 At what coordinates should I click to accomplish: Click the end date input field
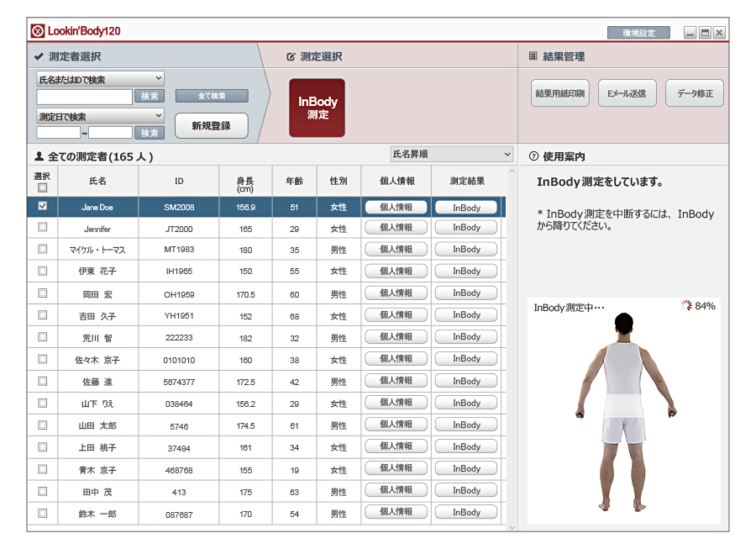110,133
